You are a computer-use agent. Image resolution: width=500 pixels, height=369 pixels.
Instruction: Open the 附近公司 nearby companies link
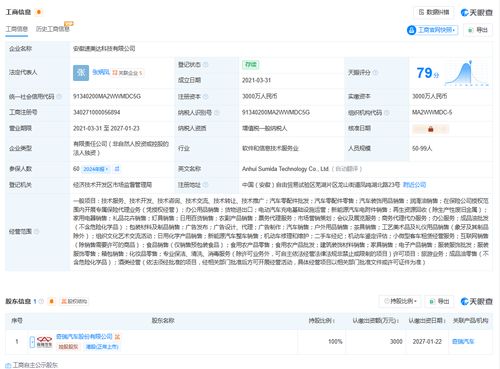coord(414,185)
